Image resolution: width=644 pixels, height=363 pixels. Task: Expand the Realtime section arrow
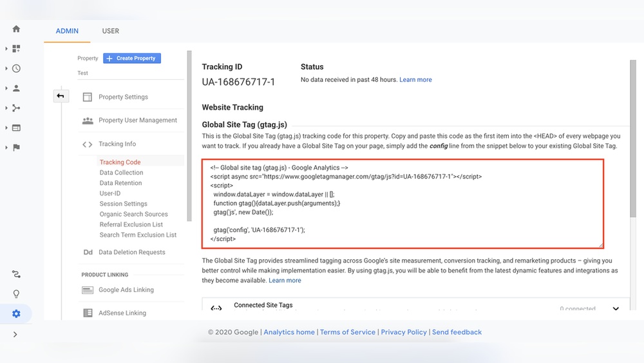(x=6, y=68)
